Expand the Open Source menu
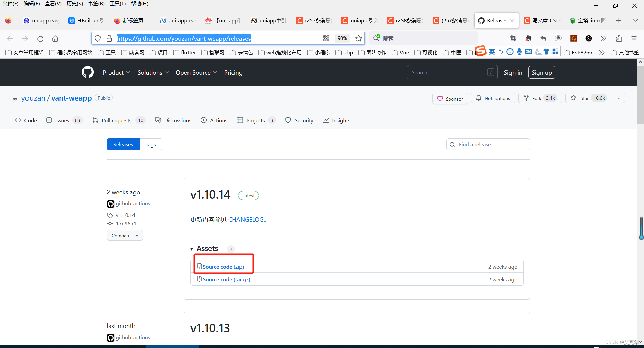The image size is (644, 348). point(196,72)
